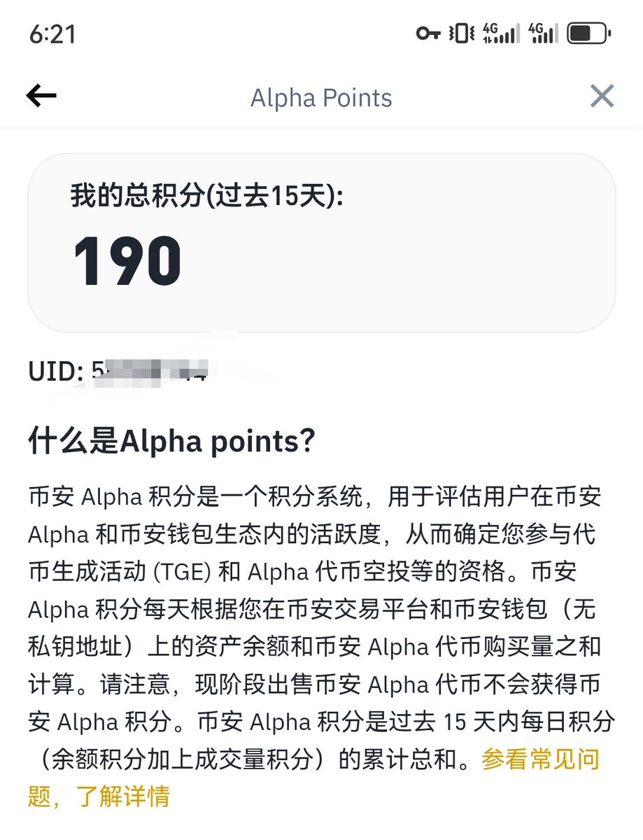The height and width of the screenshot is (840, 643).
Task: Tap the 什么是Alpha points? heading
Action: [x=171, y=441]
